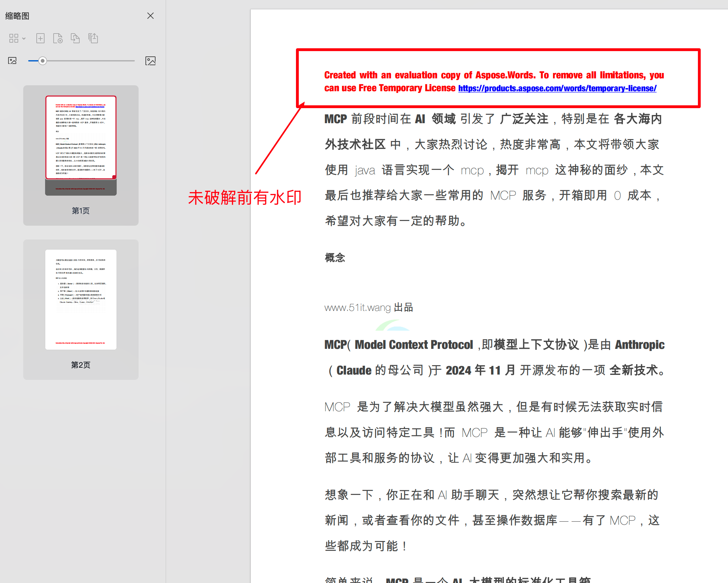
Task: Click the insert blank page icon
Action: [40, 38]
